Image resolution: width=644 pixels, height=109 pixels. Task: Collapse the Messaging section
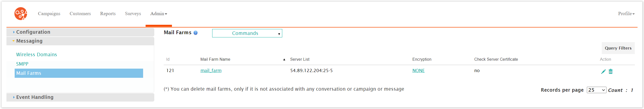pyautogui.click(x=29, y=41)
